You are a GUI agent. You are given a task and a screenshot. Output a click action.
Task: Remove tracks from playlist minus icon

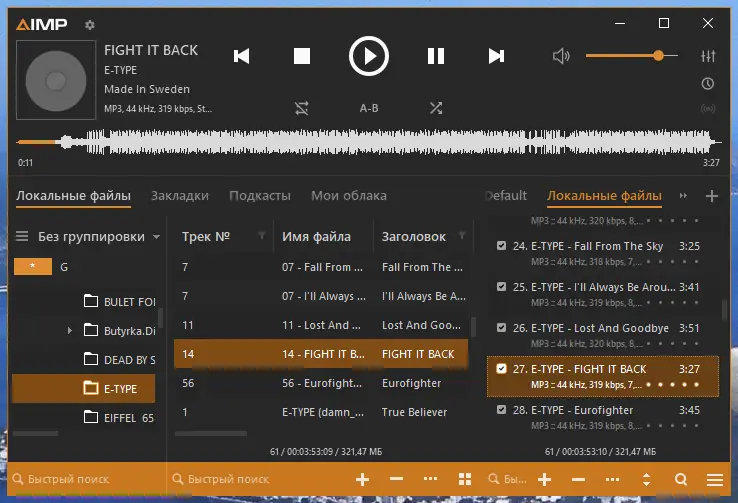pyautogui.click(x=578, y=479)
